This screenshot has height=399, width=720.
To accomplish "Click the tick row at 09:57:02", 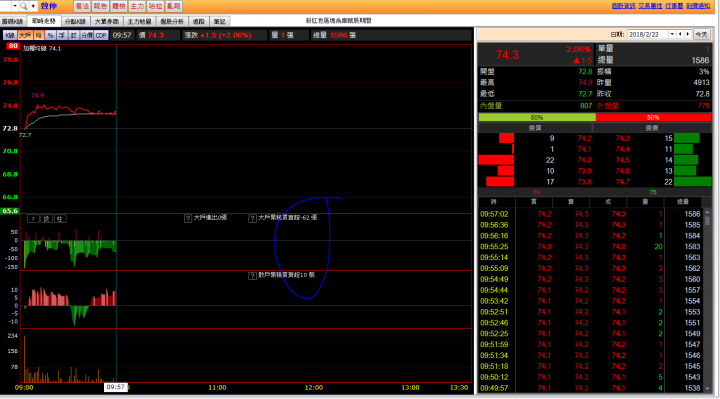I will click(591, 214).
